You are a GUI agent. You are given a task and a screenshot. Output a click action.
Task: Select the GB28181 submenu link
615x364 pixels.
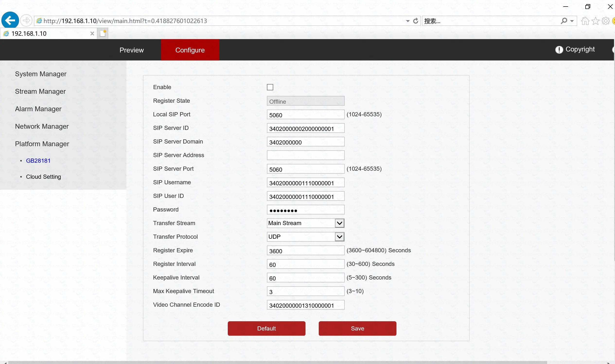(x=38, y=161)
